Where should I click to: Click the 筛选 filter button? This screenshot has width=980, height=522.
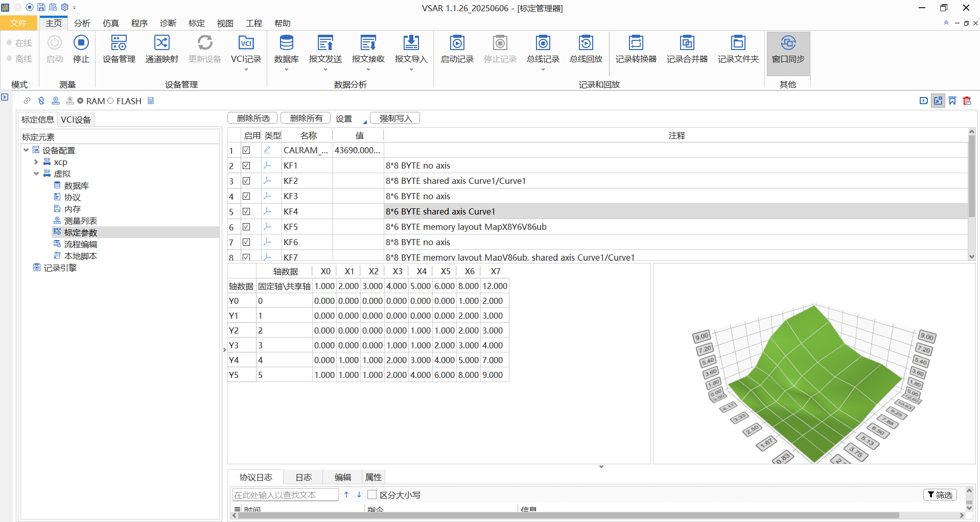click(940, 494)
